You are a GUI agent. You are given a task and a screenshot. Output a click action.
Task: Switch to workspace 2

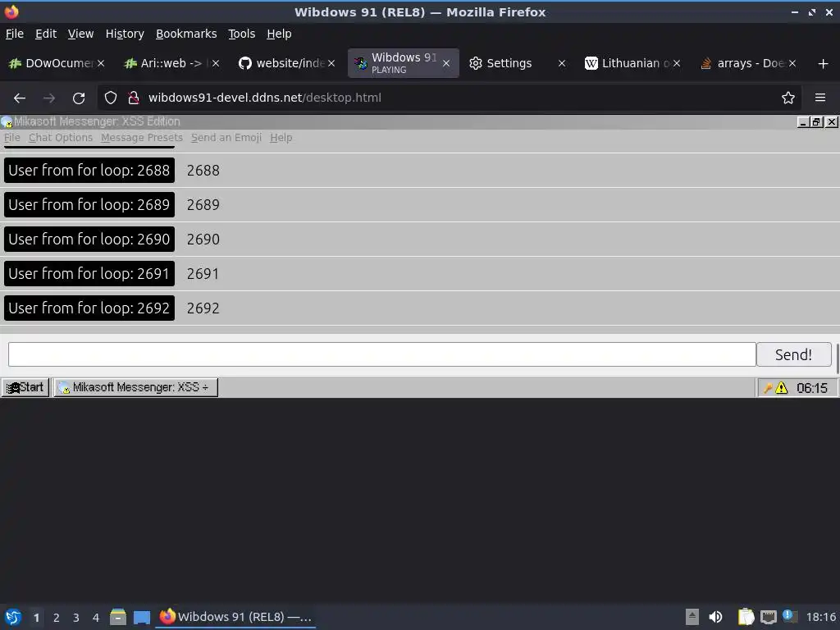coord(57,618)
